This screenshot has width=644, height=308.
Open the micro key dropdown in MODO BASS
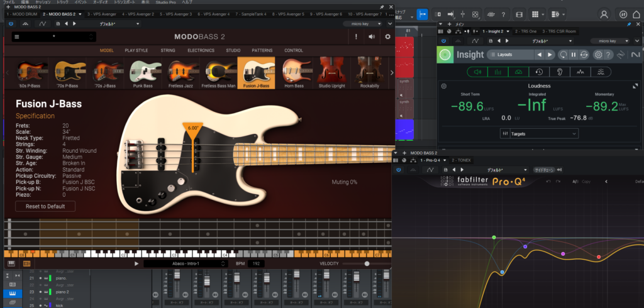[363, 24]
